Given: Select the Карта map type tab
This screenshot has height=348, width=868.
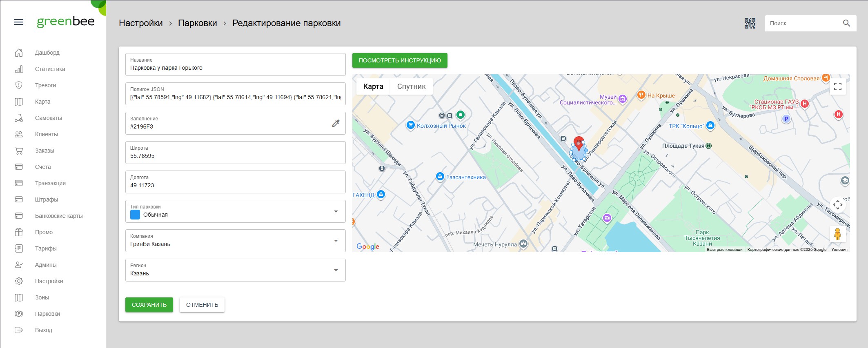Looking at the screenshot, I should [x=373, y=86].
